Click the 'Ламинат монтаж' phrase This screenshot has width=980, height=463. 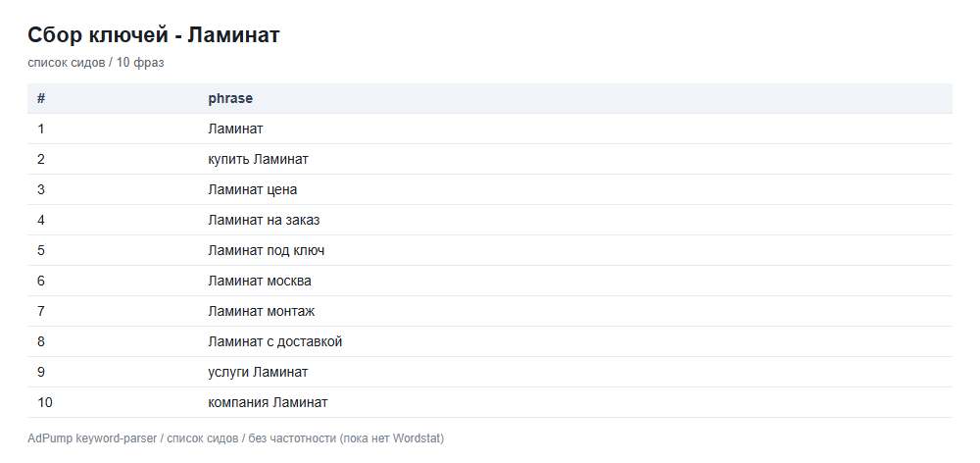point(262,311)
